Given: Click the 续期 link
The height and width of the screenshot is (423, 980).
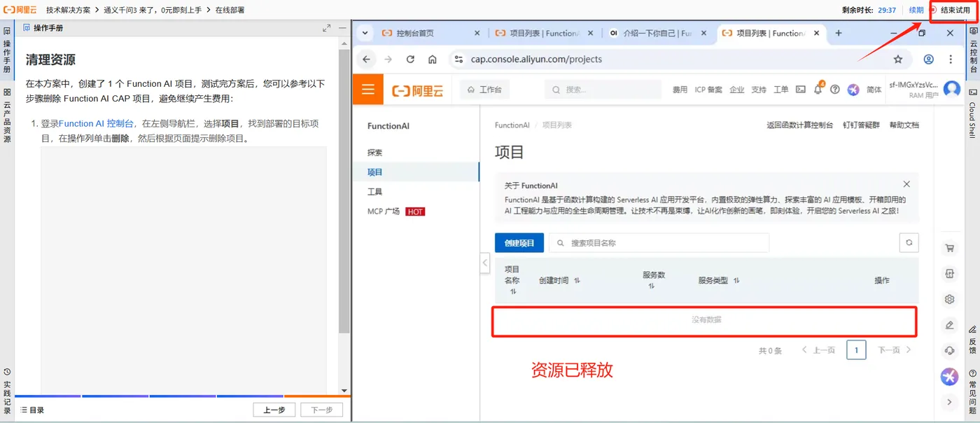Looking at the screenshot, I should point(916,10).
